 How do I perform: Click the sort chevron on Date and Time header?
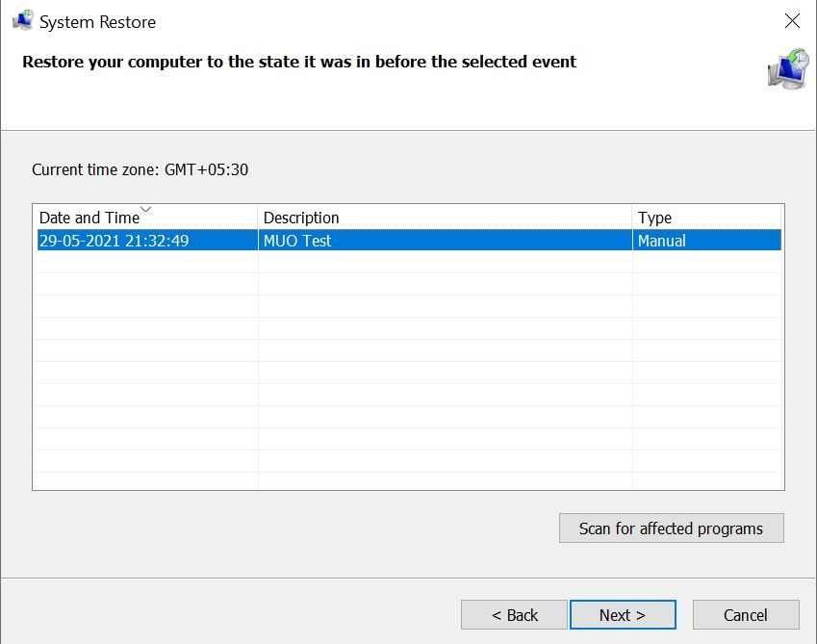pyautogui.click(x=144, y=208)
